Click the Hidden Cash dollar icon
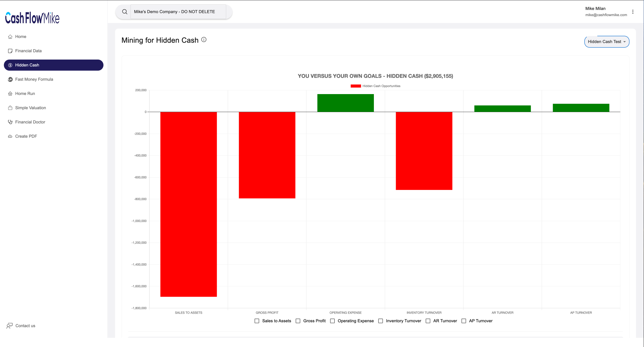The height and width of the screenshot is (347, 644). click(x=10, y=65)
